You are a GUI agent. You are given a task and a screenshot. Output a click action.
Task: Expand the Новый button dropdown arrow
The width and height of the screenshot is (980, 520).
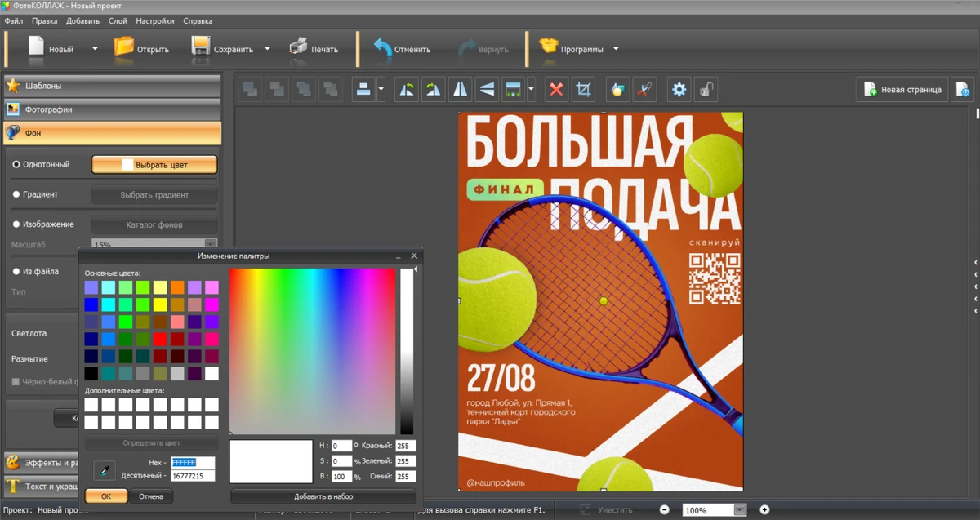pyautogui.click(x=95, y=49)
